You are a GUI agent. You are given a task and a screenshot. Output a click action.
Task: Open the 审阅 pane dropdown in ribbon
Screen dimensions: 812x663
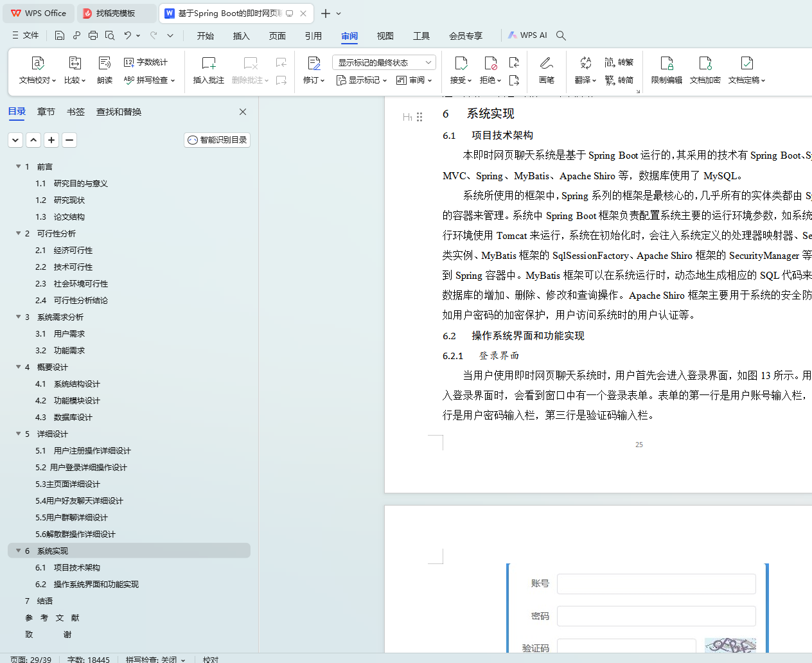[414, 80]
